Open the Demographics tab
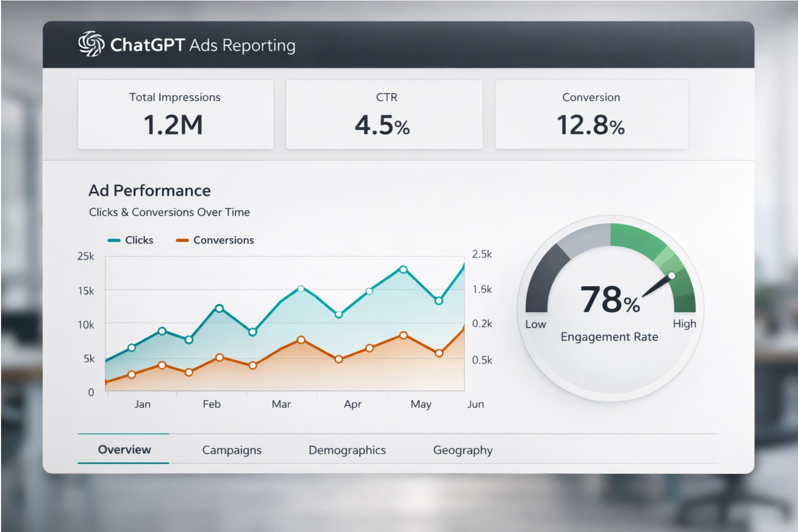798x532 pixels. click(347, 450)
